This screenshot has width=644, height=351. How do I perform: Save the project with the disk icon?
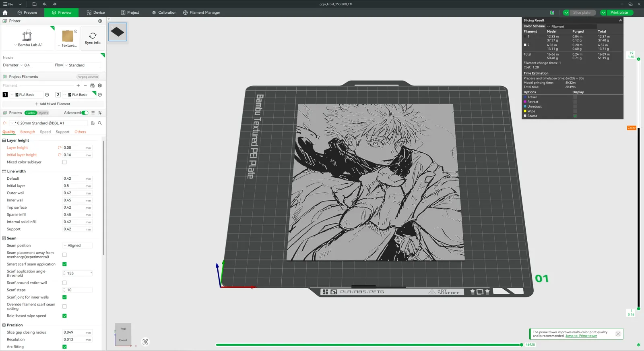(x=34, y=4)
